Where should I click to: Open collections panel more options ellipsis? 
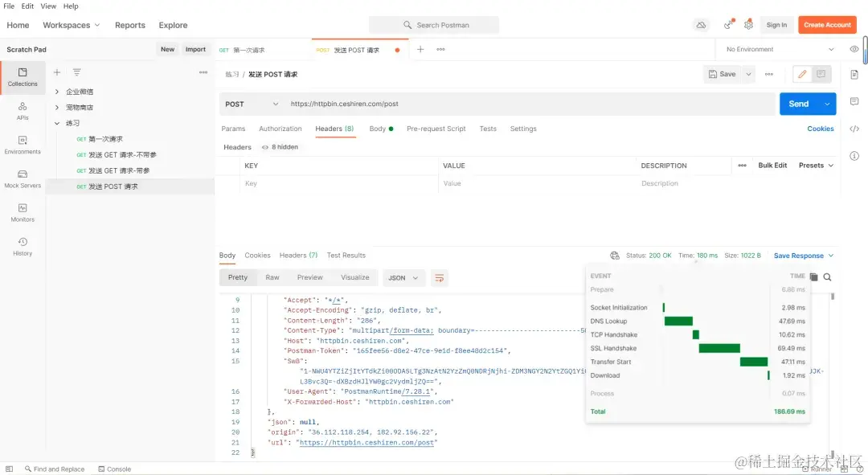point(203,72)
